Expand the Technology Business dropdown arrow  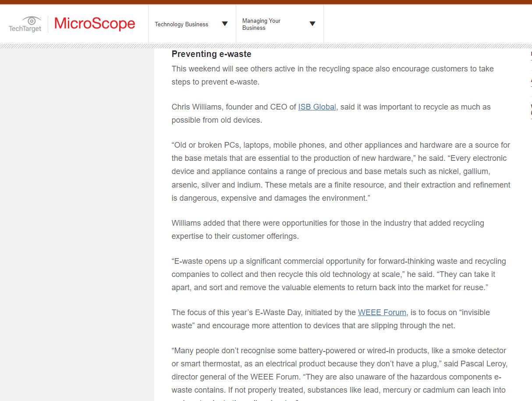tap(225, 24)
